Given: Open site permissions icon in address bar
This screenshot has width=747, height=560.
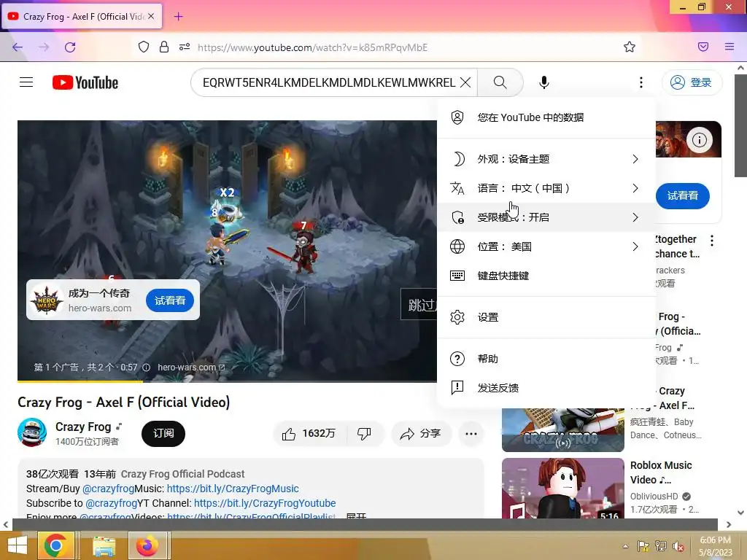Looking at the screenshot, I should point(185,47).
